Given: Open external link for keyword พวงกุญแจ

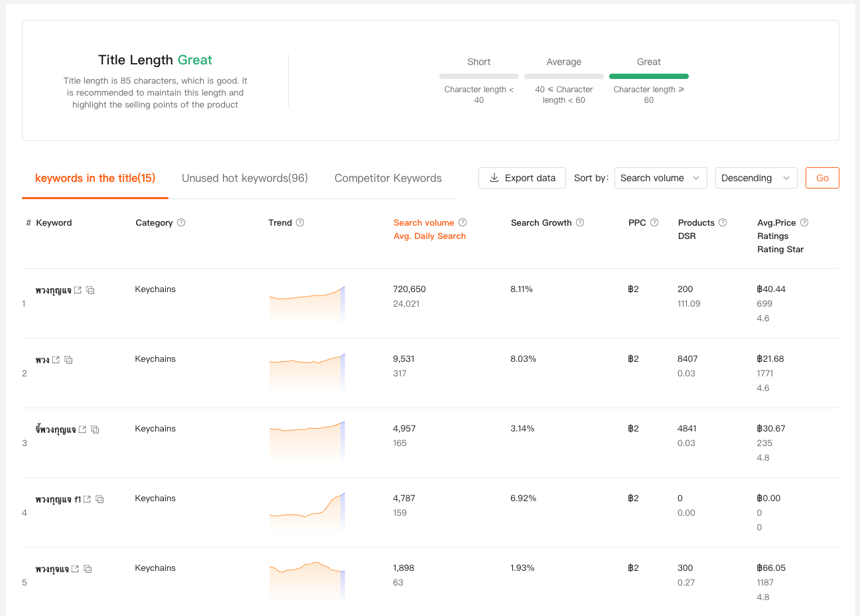Looking at the screenshot, I should click(78, 290).
